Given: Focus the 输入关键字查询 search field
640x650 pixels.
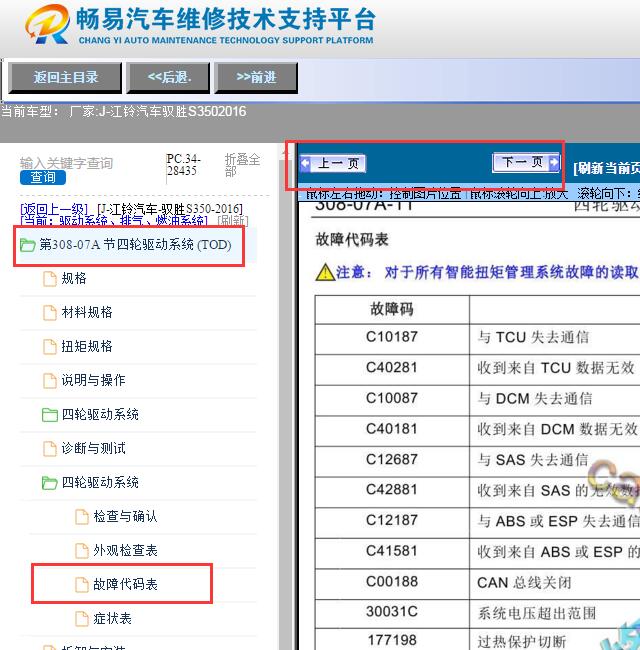Looking at the screenshot, I should (66, 163).
